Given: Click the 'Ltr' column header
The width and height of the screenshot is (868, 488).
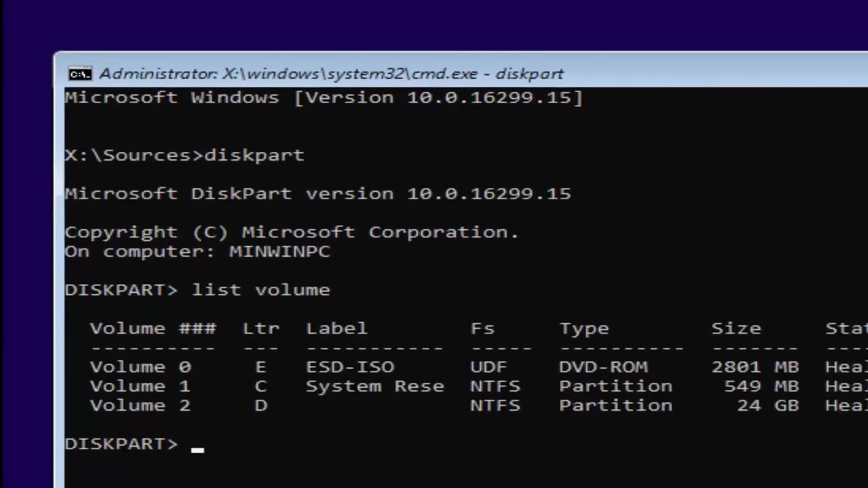Looking at the screenshot, I should click(x=261, y=328).
